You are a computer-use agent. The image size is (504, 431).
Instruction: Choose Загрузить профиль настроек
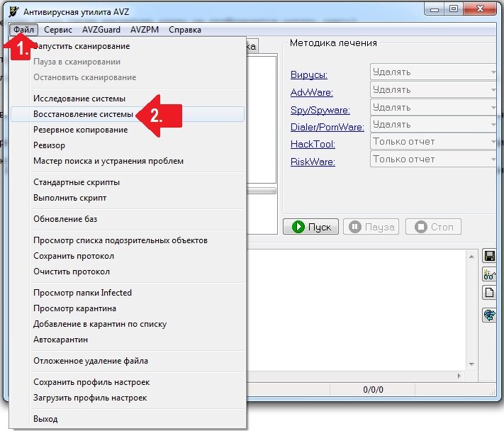pyautogui.click(x=128, y=398)
